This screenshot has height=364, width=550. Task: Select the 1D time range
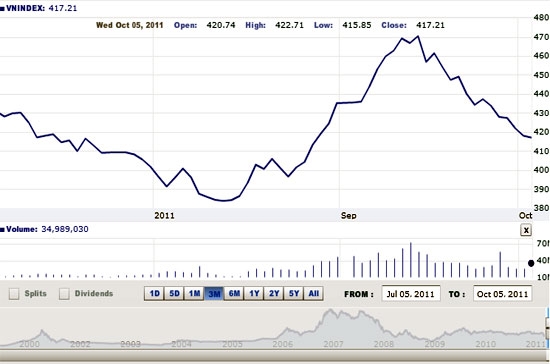tap(154, 294)
